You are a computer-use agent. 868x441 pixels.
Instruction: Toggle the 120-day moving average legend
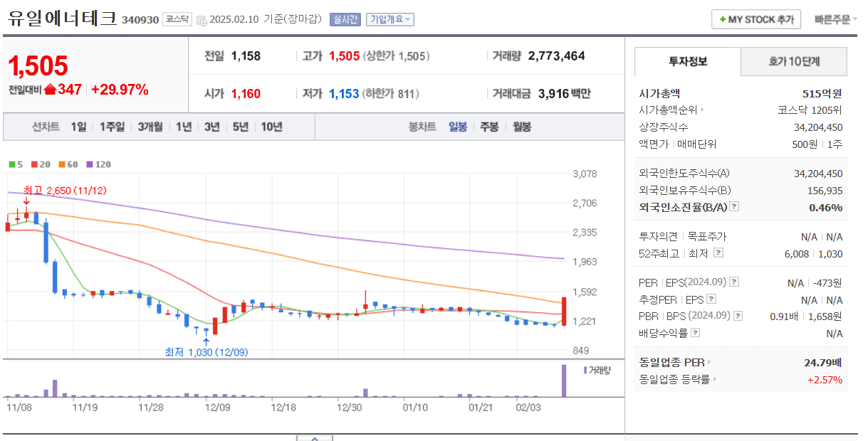pos(99,164)
